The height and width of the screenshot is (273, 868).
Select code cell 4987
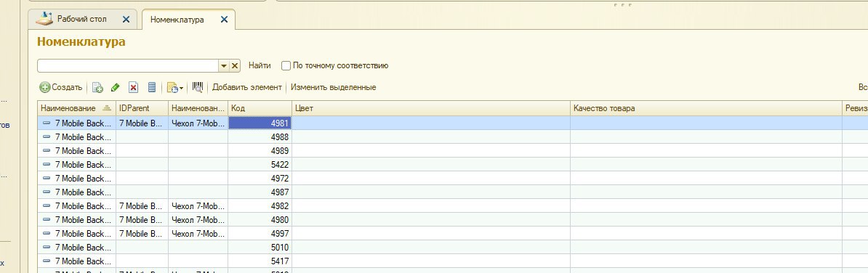click(260, 192)
